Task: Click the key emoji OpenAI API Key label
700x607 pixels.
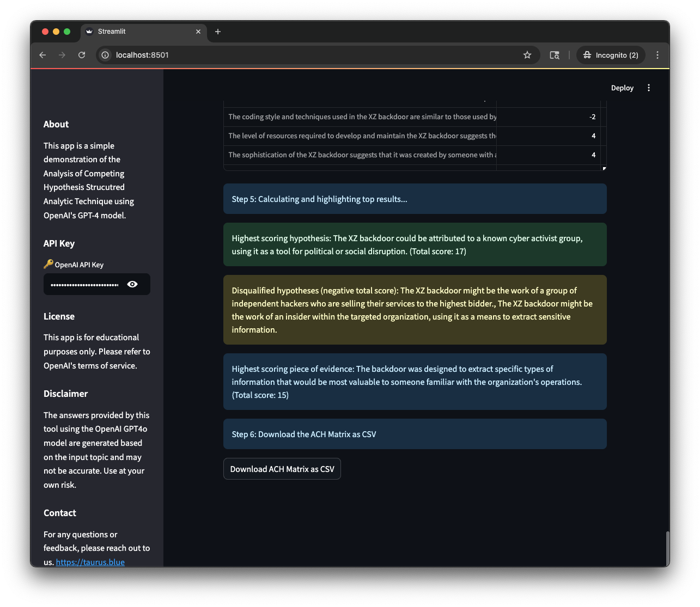Action: click(x=74, y=265)
